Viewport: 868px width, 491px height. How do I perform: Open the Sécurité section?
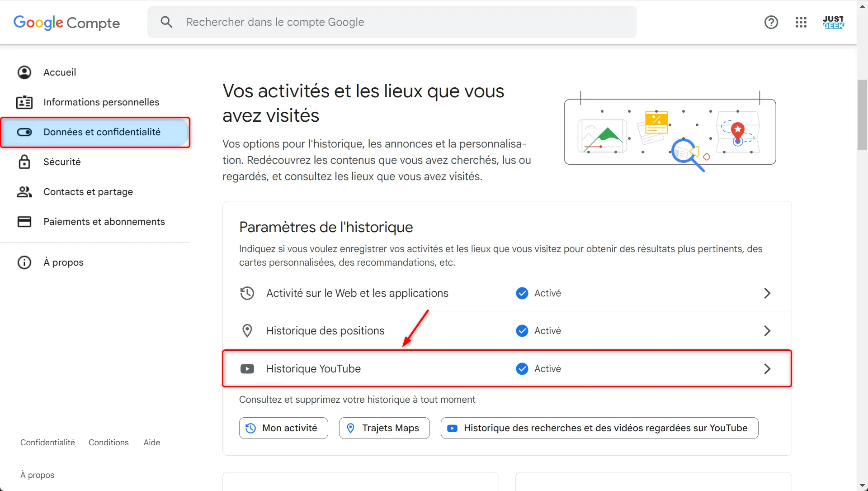click(x=95, y=162)
